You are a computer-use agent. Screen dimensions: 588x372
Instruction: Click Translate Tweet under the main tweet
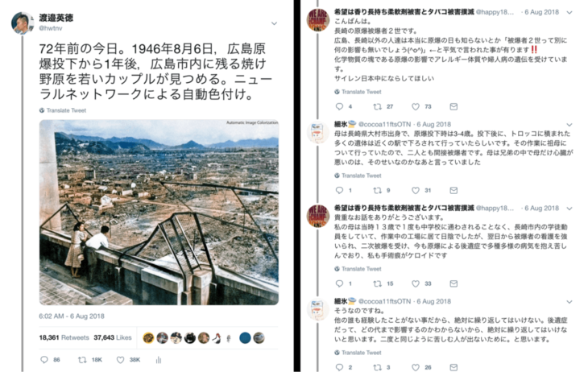[63, 110]
